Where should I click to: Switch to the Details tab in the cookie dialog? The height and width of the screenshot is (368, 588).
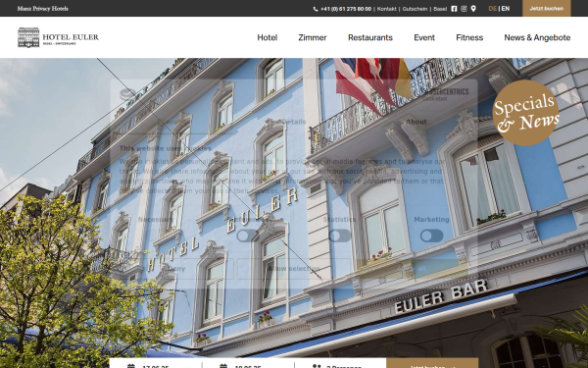[294, 122]
